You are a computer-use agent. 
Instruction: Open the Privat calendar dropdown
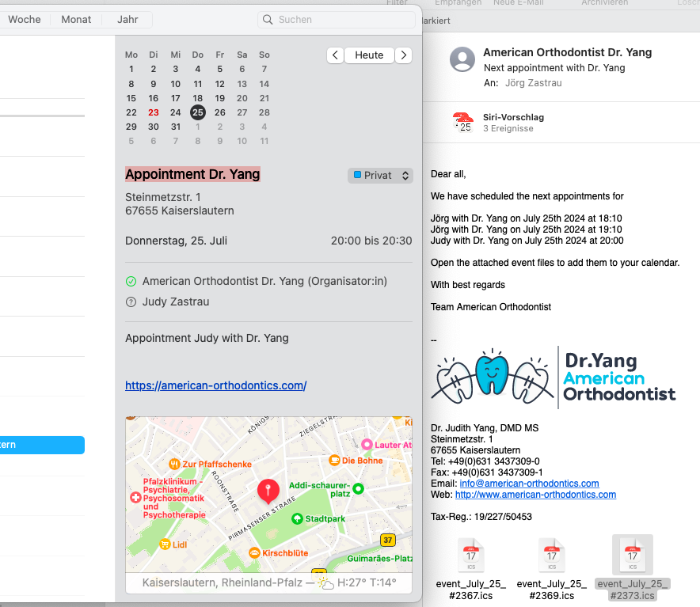tap(380, 176)
